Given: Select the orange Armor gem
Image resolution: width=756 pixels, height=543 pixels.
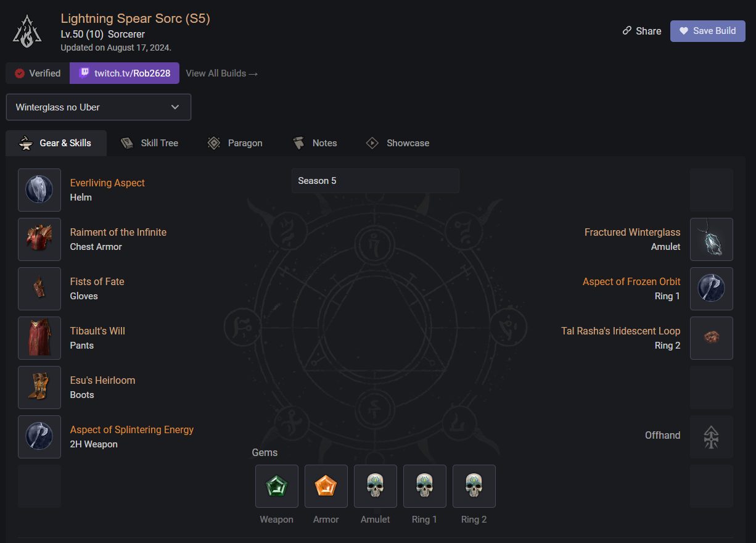Looking at the screenshot, I should coord(326,486).
